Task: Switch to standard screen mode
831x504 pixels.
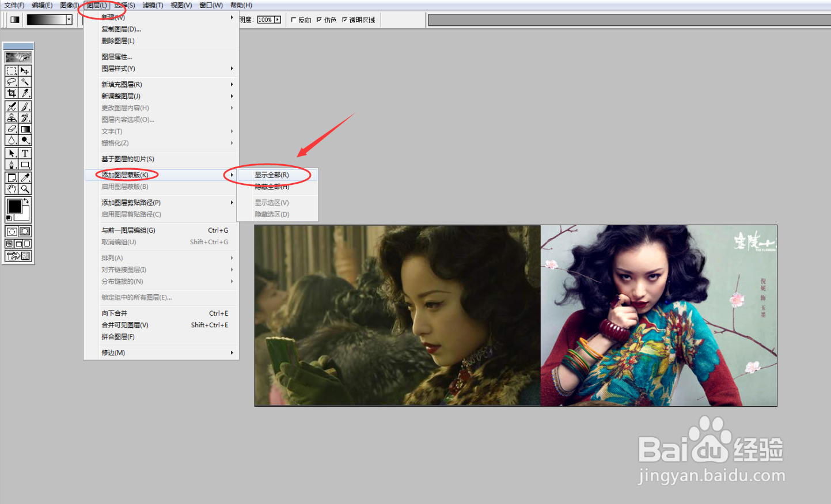Action: [x=10, y=244]
